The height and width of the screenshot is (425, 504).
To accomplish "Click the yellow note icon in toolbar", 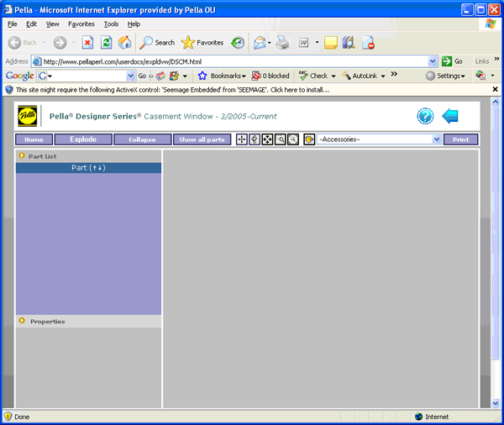I will click(330, 43).
